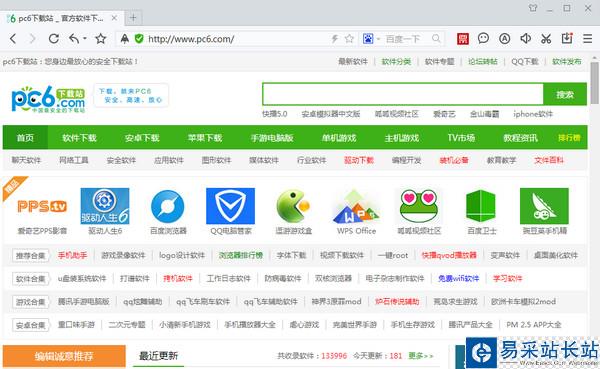Open the 苹果下载 nav tab
The image size is (600, 369).
205,138
